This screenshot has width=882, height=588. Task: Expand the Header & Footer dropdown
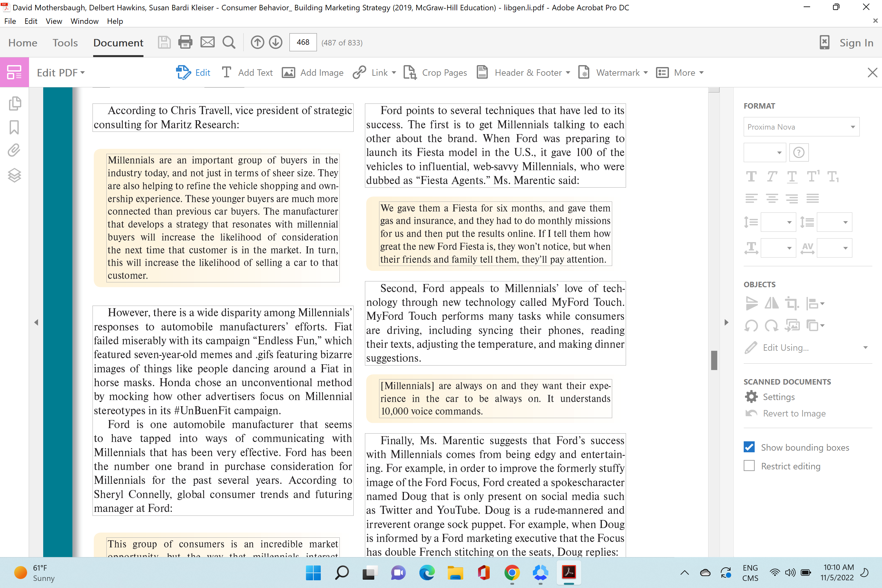click(x=568, y=73)
